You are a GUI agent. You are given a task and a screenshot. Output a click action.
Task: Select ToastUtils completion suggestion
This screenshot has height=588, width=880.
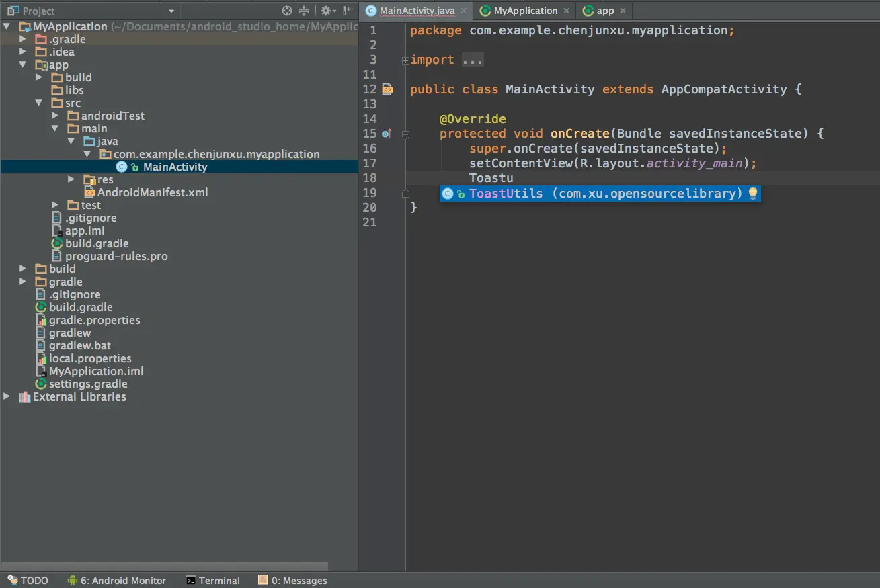click(600, 194)
